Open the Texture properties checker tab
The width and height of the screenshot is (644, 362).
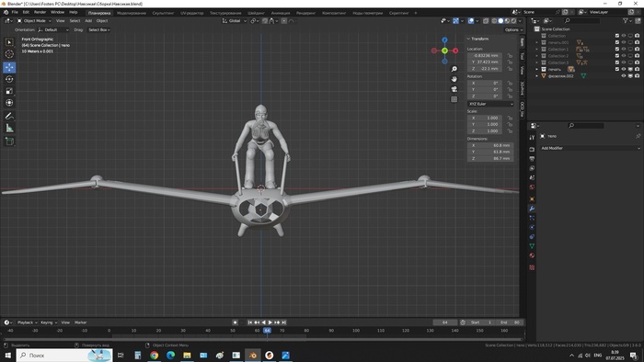tap(532, 267)
